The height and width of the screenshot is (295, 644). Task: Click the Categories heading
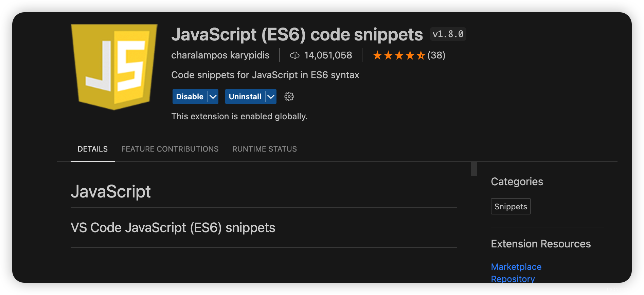[517, 181]
